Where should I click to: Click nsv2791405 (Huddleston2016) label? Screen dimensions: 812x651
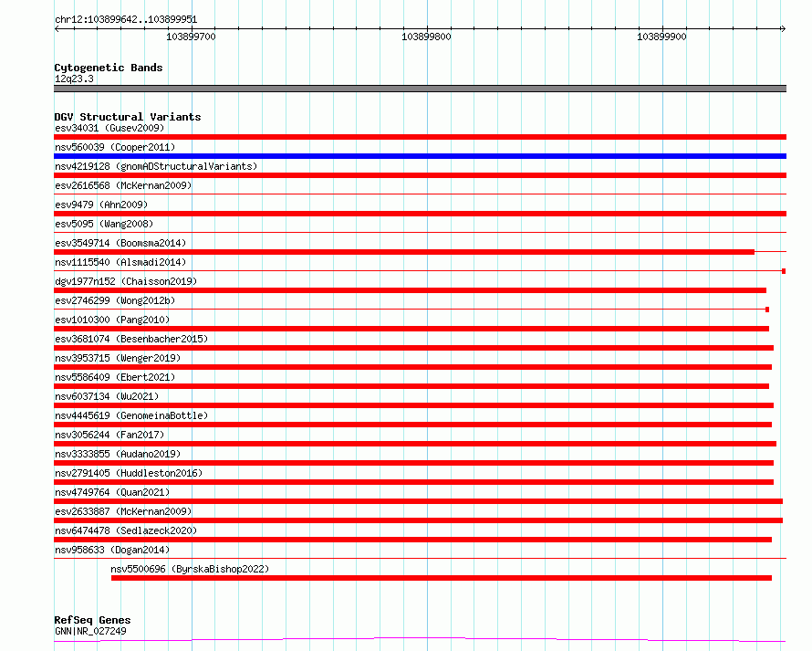[129, 473]
